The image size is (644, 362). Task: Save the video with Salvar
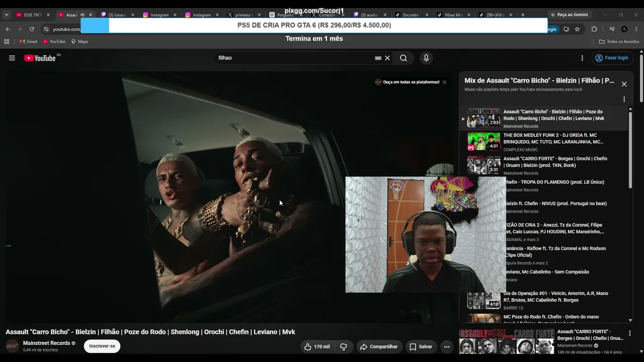pos(421,346)
